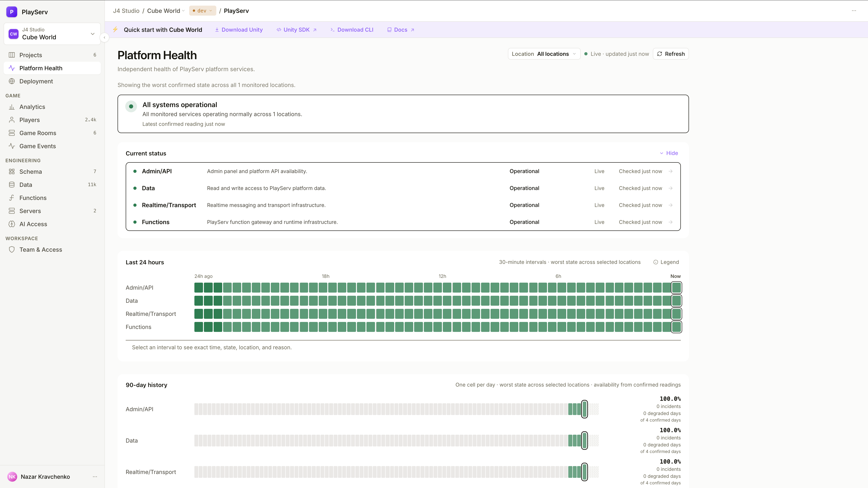
Task: Click the Servers icon in sidebar
Action: (12, 211)
